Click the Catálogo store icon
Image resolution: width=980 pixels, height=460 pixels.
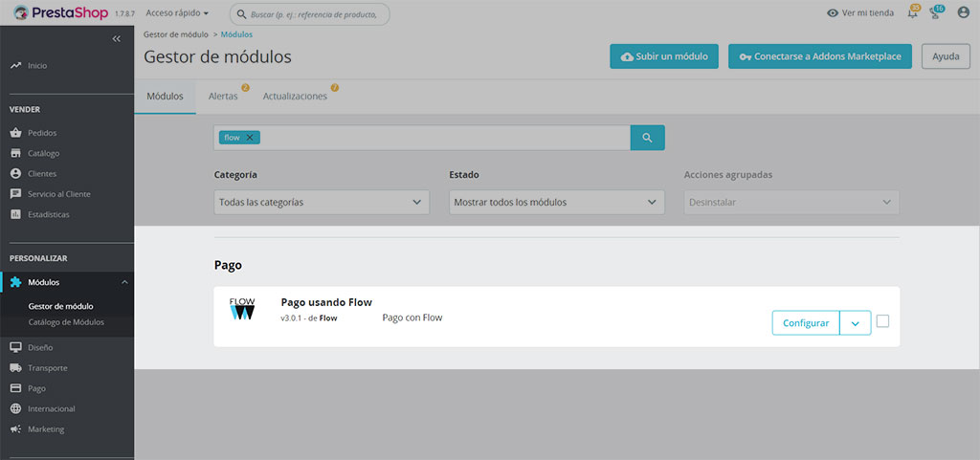click(16, 154)
